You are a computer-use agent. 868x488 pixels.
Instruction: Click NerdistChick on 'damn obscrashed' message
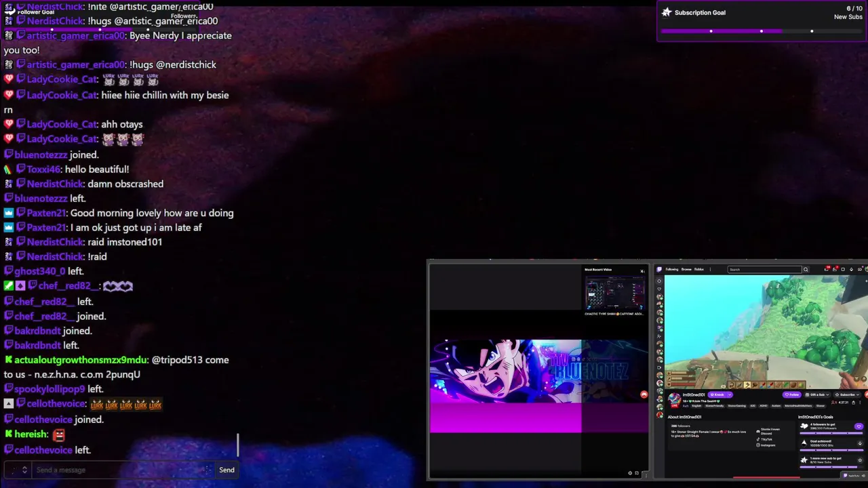[x=55, y=184]
